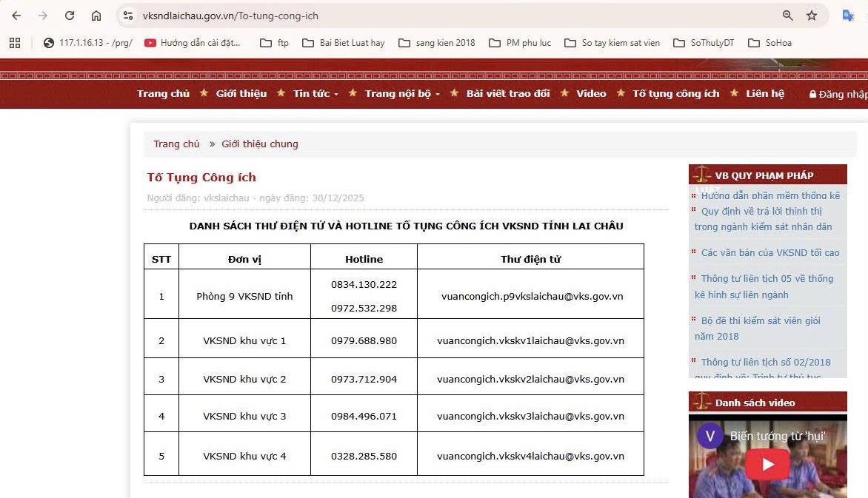Viewport: 868px width, 498px height.
Task: Open the 'Hướng dẫn cài đặt' YouTube bookmark
Action: pyautogui.click(x=193, y=43)
